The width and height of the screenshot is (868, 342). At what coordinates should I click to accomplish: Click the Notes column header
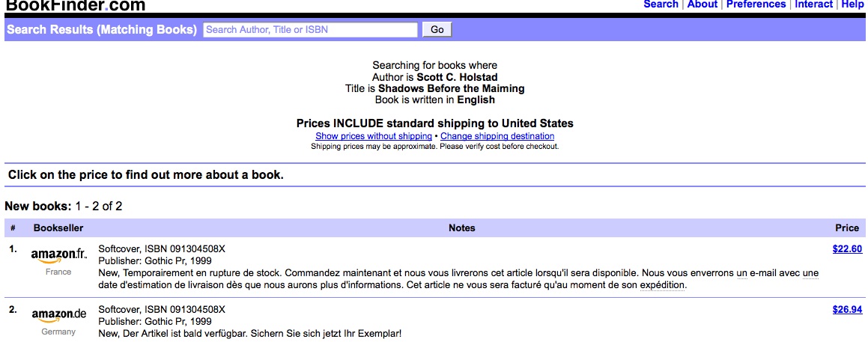tap(461, 228)
